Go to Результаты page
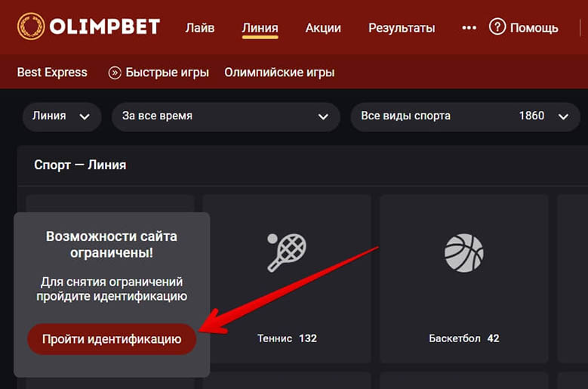 click(402, 28)
